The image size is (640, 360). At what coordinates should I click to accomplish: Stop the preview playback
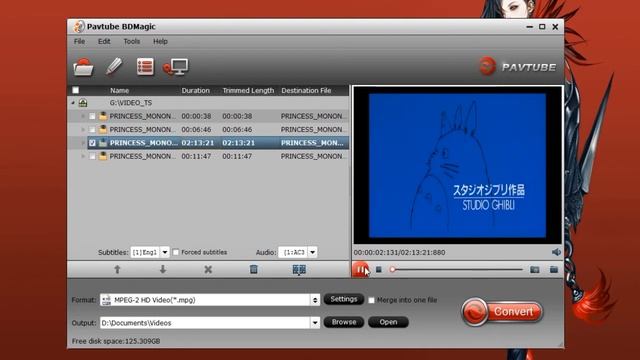(379, 269)
